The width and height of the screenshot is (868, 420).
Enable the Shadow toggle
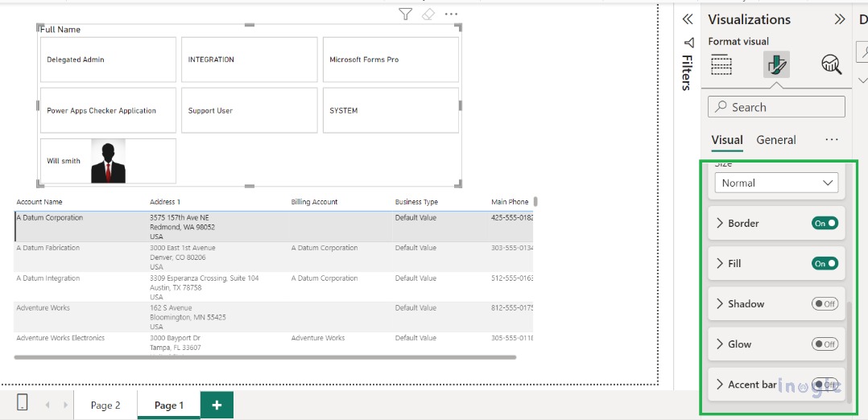pyautogui.click(x=825, y=303)
